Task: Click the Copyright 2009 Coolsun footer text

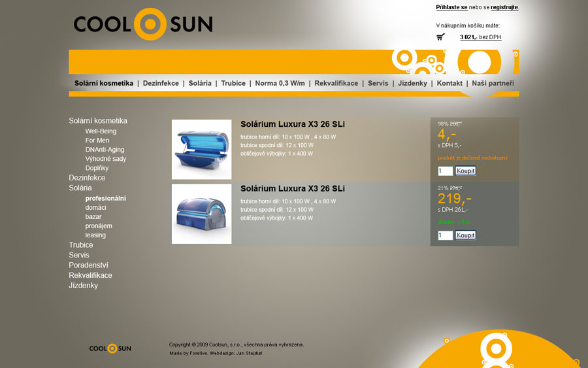Action: click(x=237, y=344)
